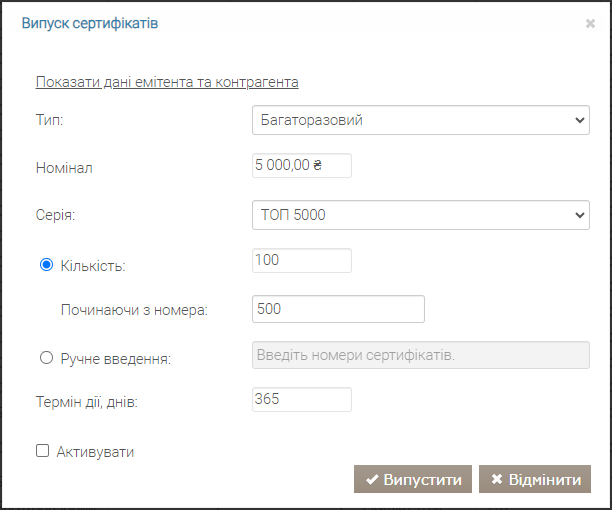
Task: Focus the Номінал field with 5 000,00 ₴
Action: coord(302,165)
